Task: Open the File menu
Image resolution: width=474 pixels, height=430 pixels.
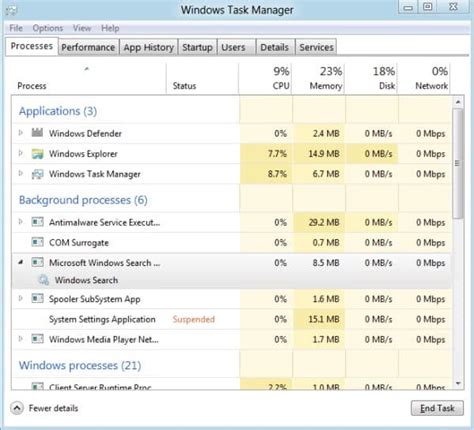Action: (16, 28)
